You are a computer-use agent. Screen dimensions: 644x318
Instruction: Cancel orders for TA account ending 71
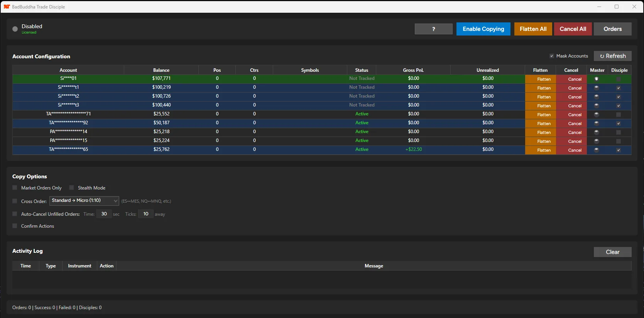(571, 115)
